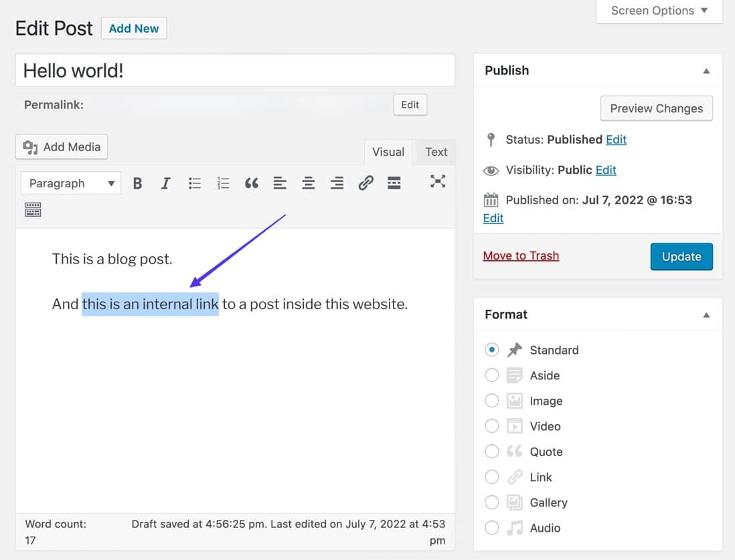
Task: Apply italic formatting
Action: tap(165, 182)
